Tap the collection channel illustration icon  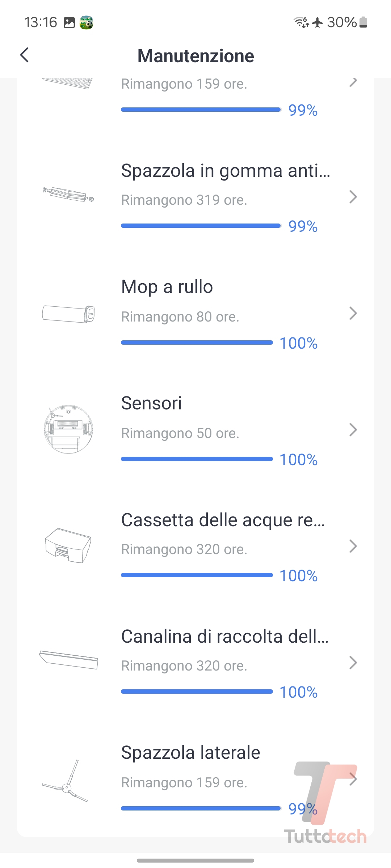click(68, 660)
